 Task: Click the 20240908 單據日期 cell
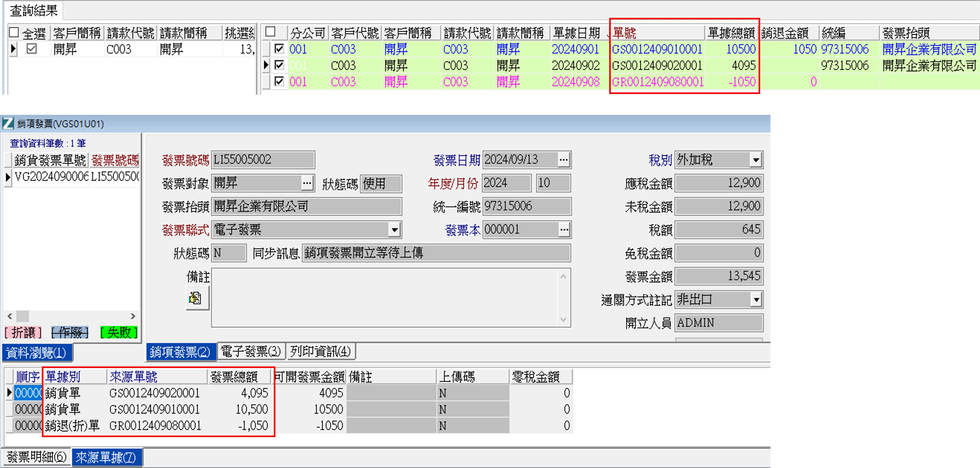[x=580, y=81]
